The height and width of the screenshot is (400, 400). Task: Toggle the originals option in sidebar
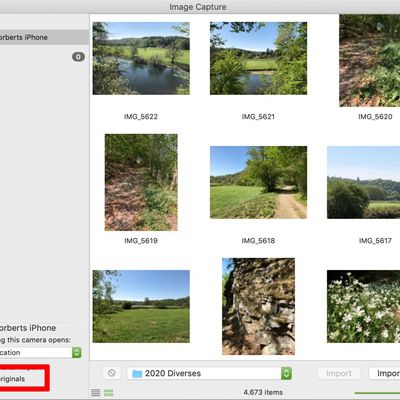(x=12, y=379)
